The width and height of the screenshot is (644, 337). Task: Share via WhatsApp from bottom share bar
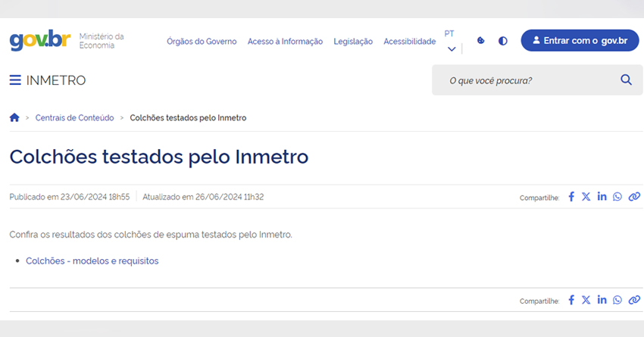click(x=617, y=300)
